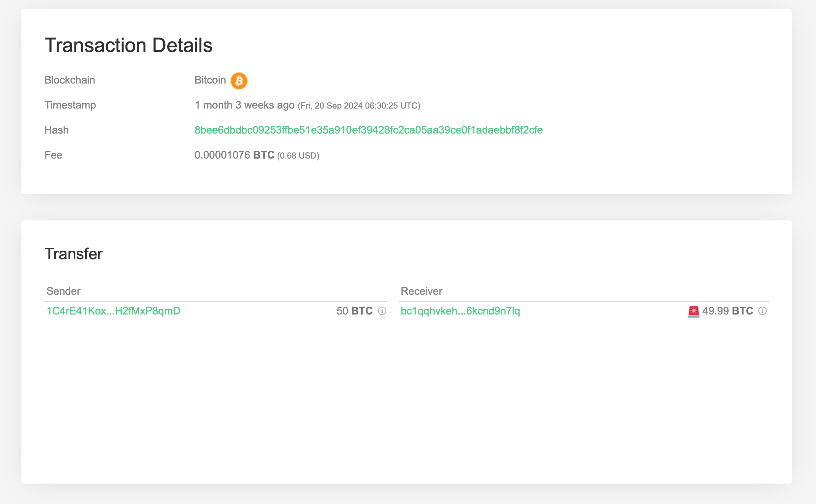Click the Bitcoin blockchain name text
Screen dimensions: 816x504
coord(210,80)
